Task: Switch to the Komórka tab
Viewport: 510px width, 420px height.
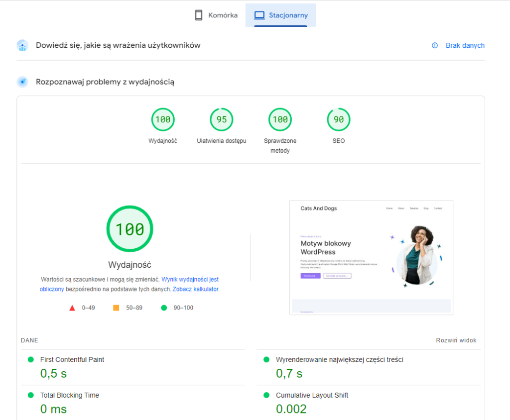Action: click(216, 15)
